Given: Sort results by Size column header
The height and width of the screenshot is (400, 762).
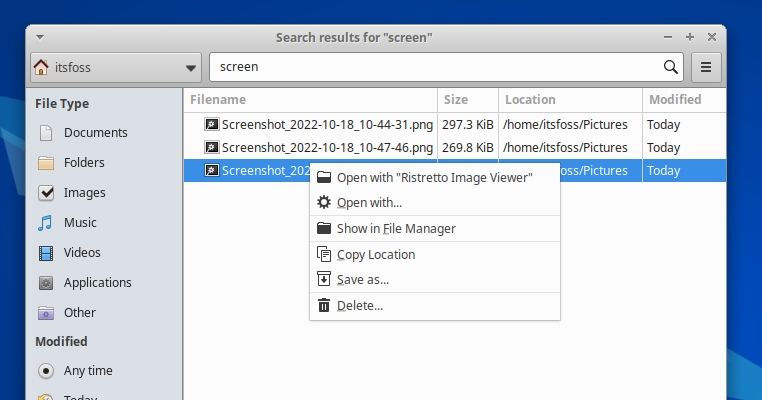Looking at the screenshot, I should (467, 100).
